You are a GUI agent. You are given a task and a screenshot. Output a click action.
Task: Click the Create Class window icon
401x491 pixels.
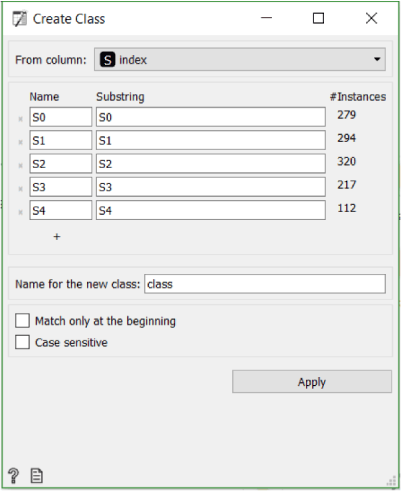(19, 19)
